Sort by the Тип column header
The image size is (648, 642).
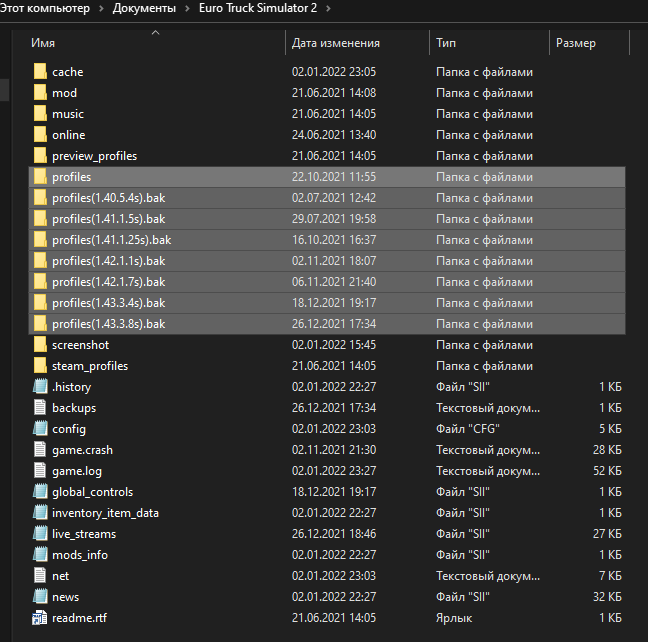446,43
